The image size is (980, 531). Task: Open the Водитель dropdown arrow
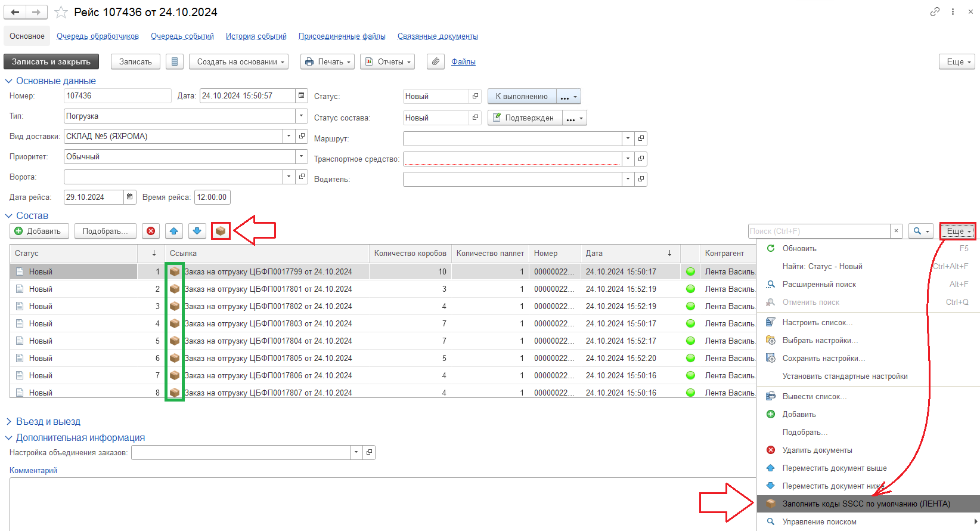[628, 179]
